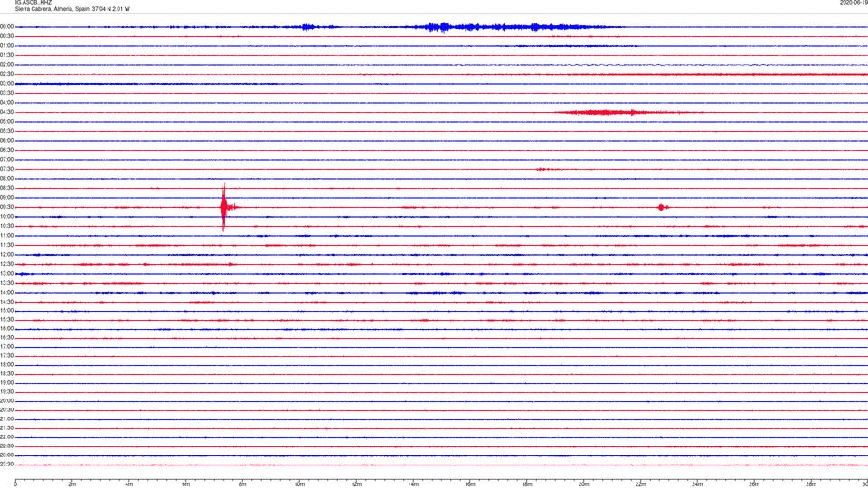
Task: Click the '10m' tick label on the time axis
Action: 299,484
